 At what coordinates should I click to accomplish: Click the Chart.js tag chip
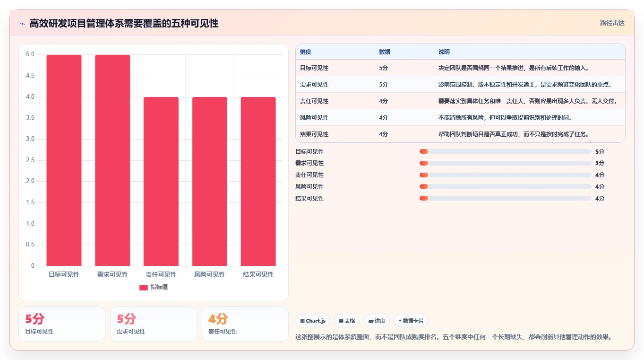click(x=313, y=321)
